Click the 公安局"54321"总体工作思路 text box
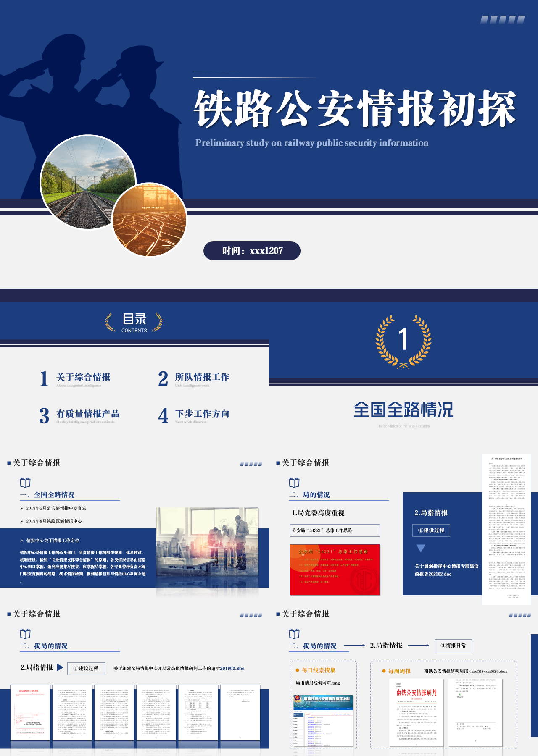 [x=335, y=530]
